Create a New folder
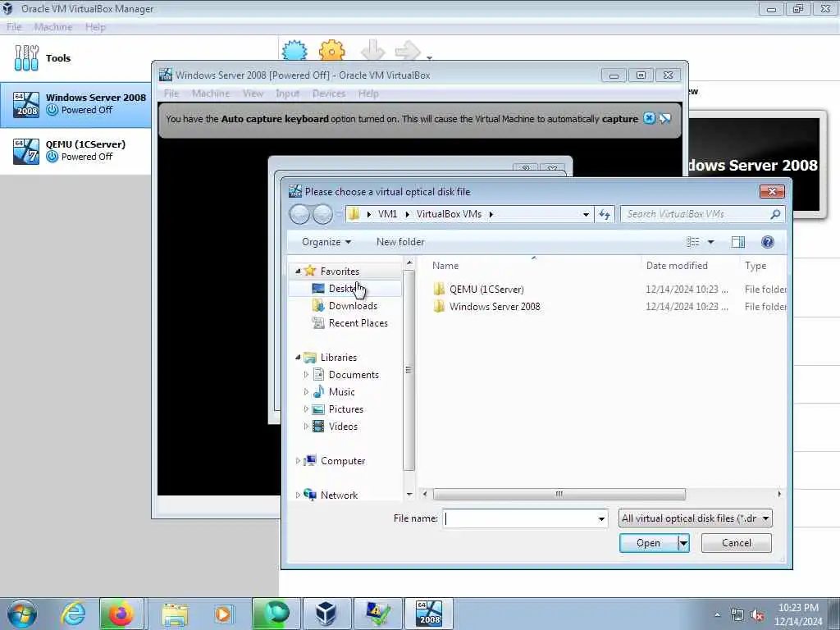Screen dimensions: 840x630 point(400,242)
